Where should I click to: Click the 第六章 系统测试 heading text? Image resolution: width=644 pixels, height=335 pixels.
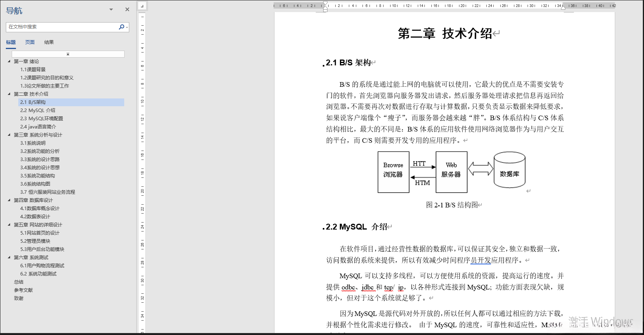tap(31, 258)
